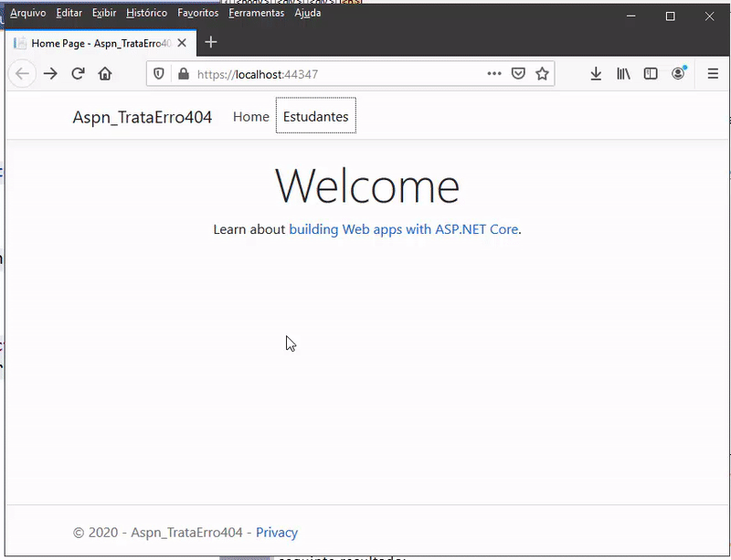Save page to Pocket
The width and height of the screenshot is (731, 560).
518,74
